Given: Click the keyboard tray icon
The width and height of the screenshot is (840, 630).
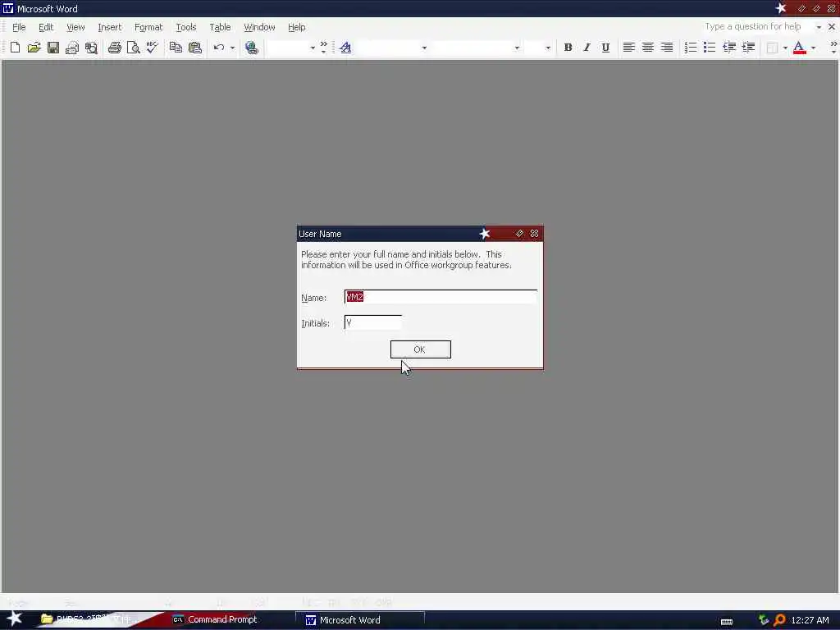Looking at the screenshot, I should click(x=727, y=621).
